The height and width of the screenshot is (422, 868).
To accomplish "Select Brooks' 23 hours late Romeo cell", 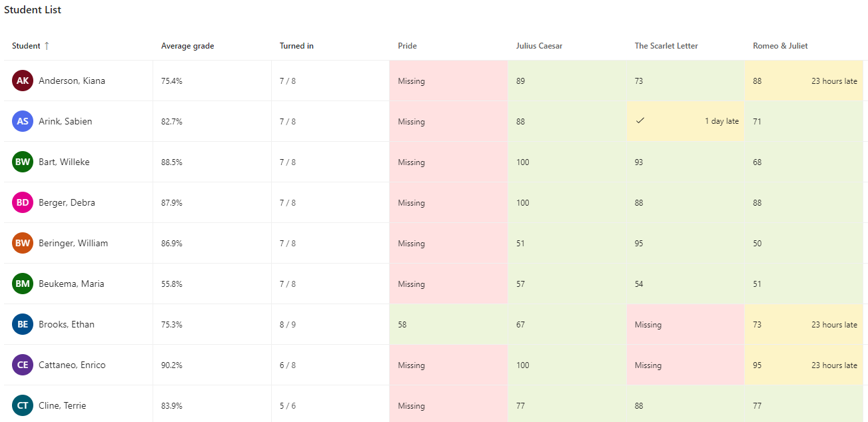I will coord(803,323).
